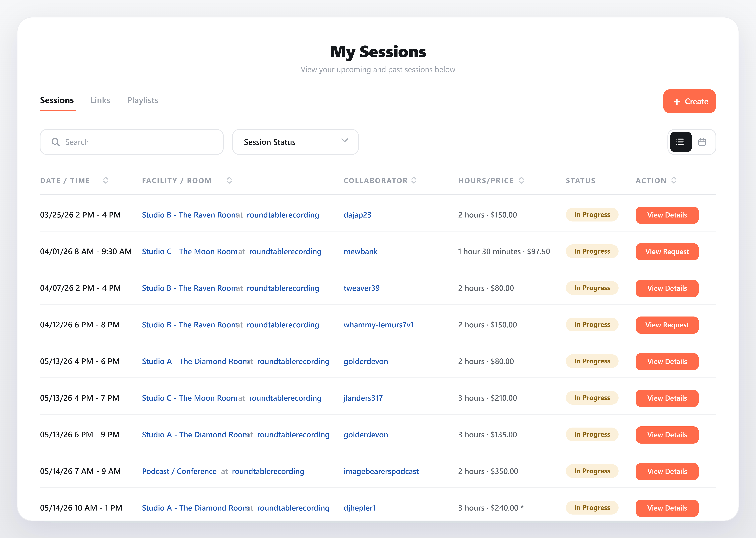The height and width of the screenshot is (538, 756).
Task: Open collaborator imagebearerspodcast profile
Action: click(x=381, y=471)
